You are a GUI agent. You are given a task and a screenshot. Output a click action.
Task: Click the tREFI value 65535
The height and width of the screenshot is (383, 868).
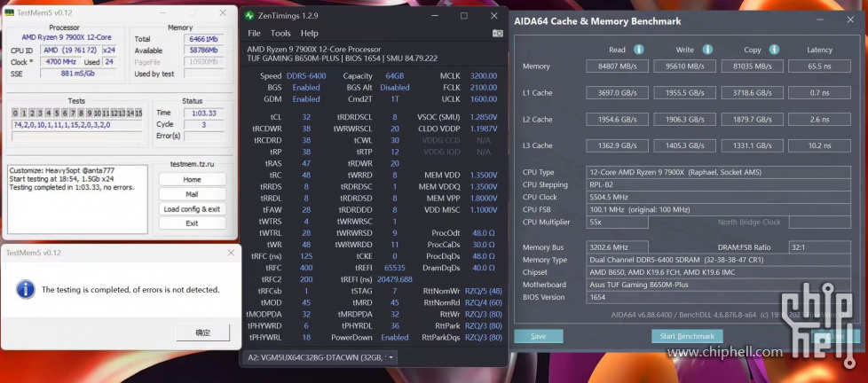tap(395, 268)
